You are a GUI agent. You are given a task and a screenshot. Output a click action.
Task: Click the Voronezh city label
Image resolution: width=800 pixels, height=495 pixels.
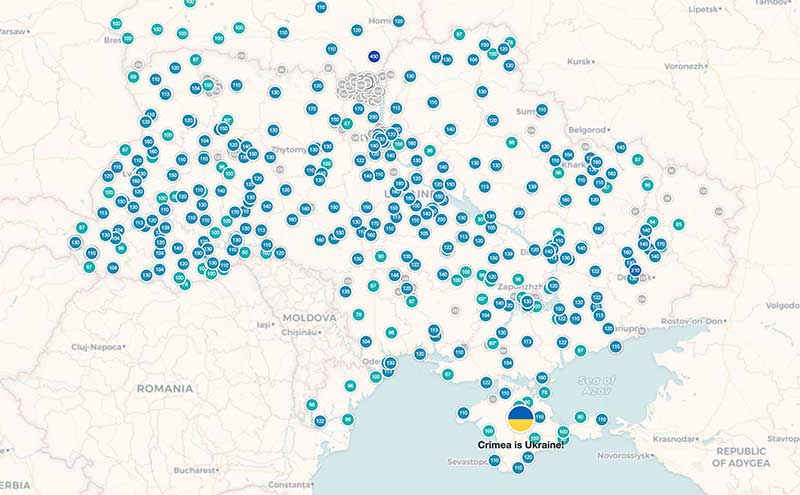coord(685,66)
